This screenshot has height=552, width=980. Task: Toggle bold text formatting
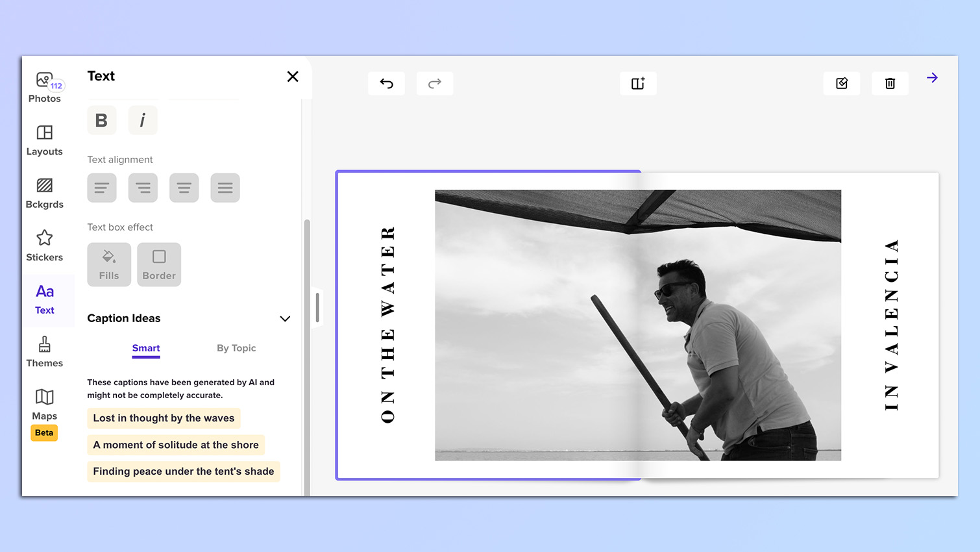[101, 120]
